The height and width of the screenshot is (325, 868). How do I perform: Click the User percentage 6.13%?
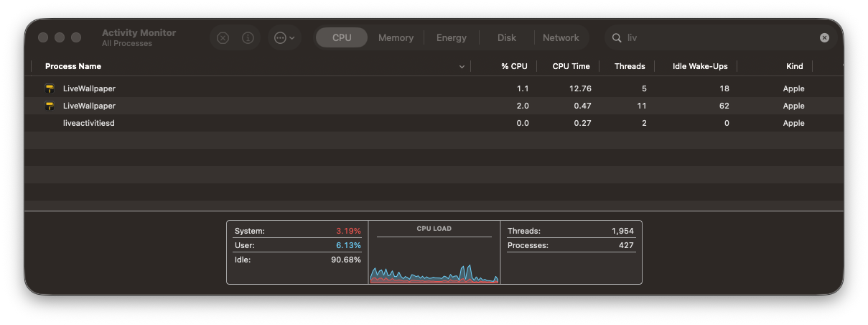[x=348, y=245]
